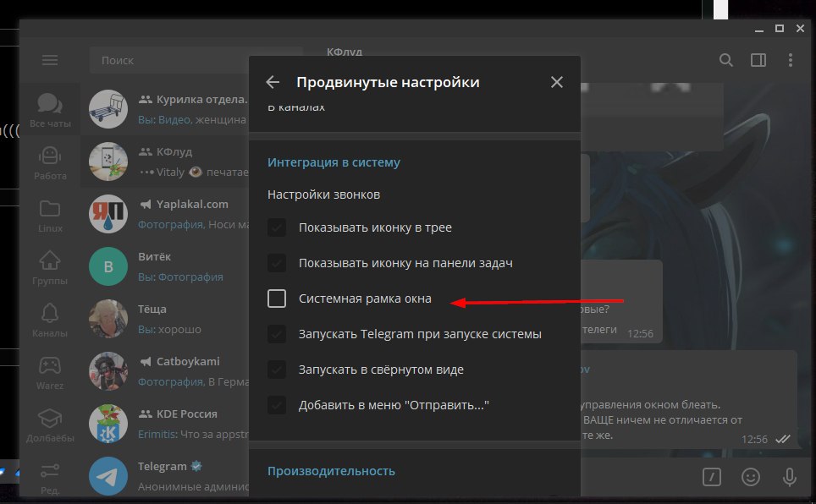The height and width of the screenshot is (504, 816).
Task: Select the Группы folder
Action: (50, 267)
